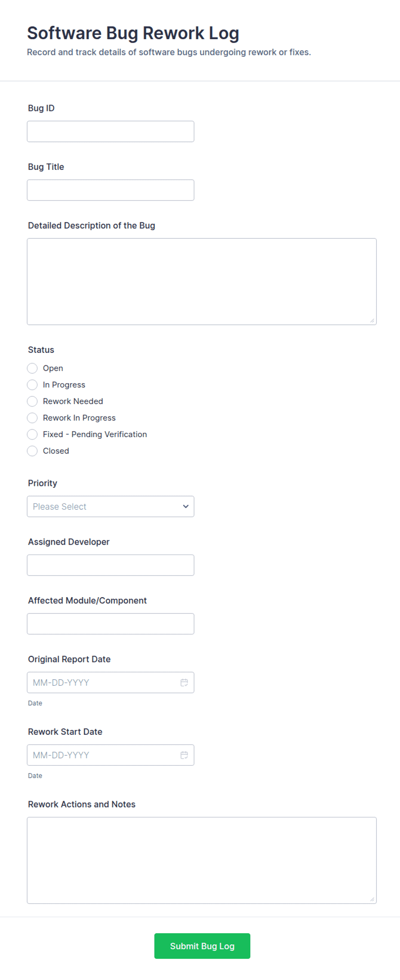Viewport: 400px width, 980px height.
Task: Select the Open status radio button
Action: pyautogui.click(x=32, y=368)
